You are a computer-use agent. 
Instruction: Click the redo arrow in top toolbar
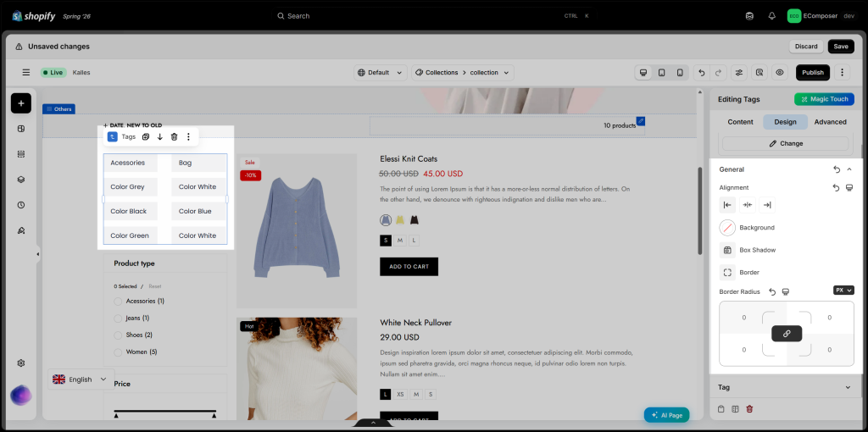tap(719, 73)
